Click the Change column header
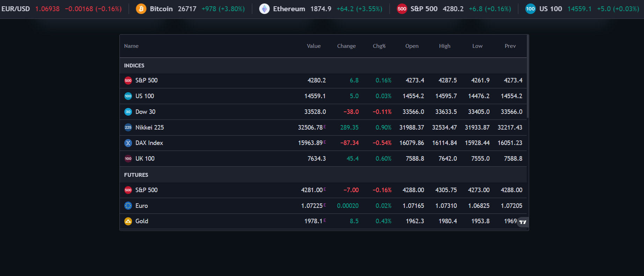 [x=346, y=46]
